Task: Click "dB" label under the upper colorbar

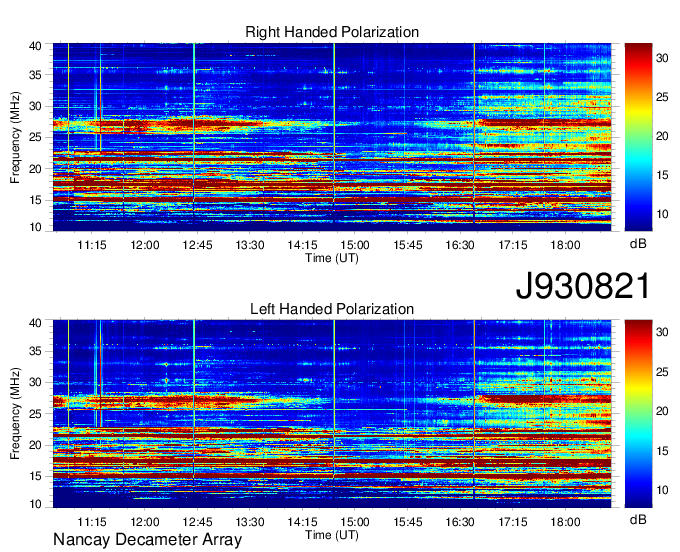Action: pyautogui.click(x=638, y=244)
